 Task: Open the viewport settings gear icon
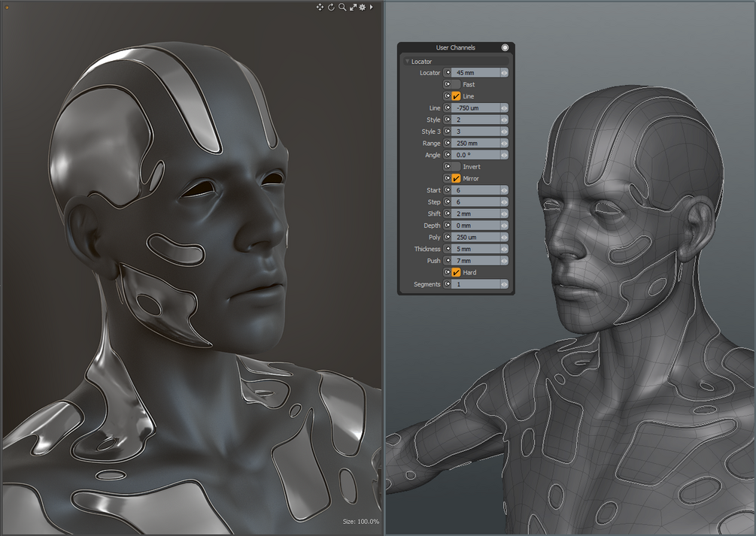pyautogui.click(x=363, y=7)
